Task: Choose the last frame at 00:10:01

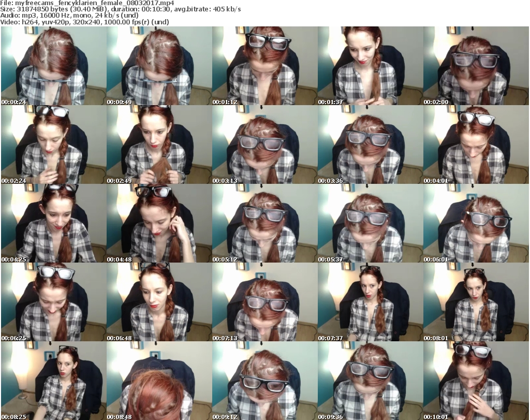Action: [476, 381]
